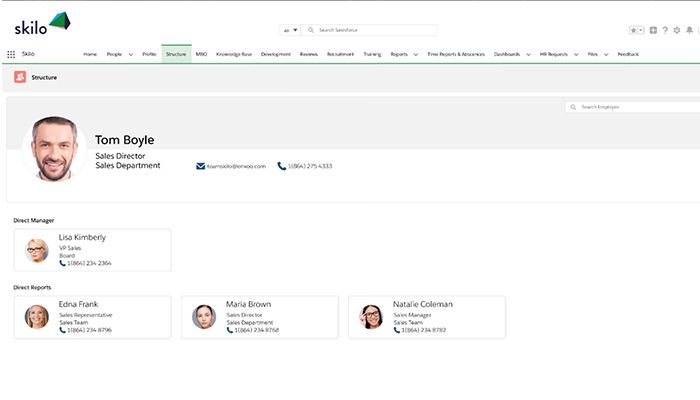
Task: Expand the People tab dropdown arrow
Action: (131, 54)
